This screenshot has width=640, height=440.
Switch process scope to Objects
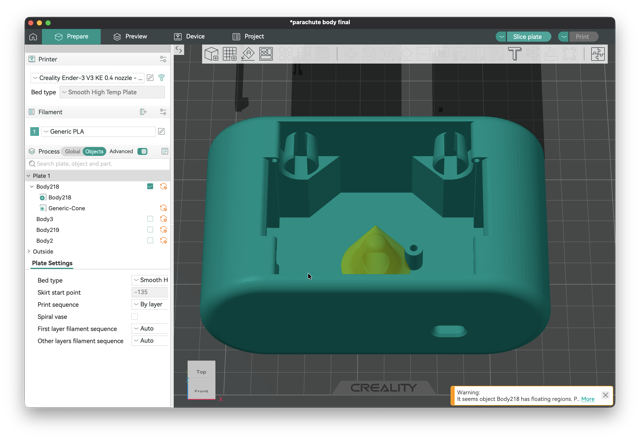[94, 151]
